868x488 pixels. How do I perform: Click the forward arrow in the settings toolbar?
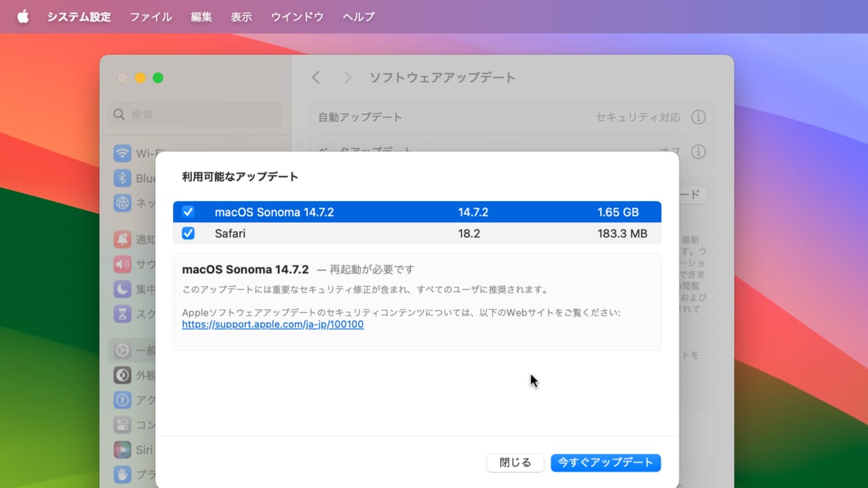pyautogui.click(x=347, y=77)
